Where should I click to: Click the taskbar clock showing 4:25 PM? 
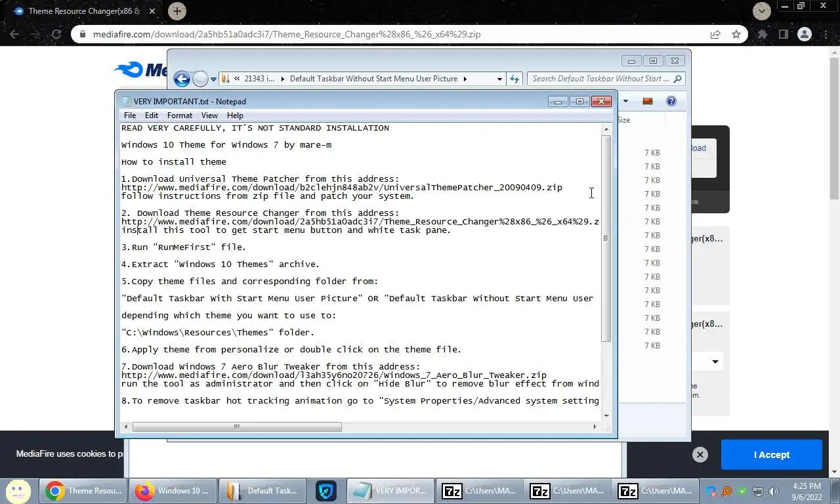coord(806,492)
